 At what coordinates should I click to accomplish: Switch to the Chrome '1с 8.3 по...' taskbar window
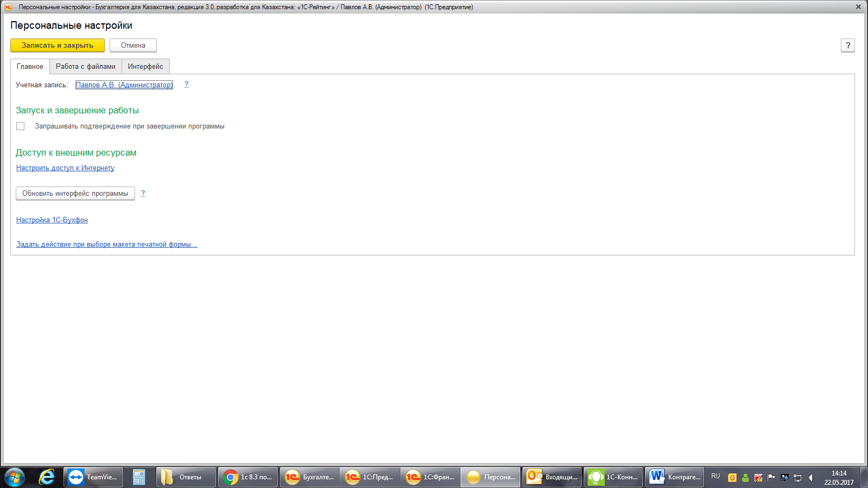pyautogui.click(x=248, y=477)
